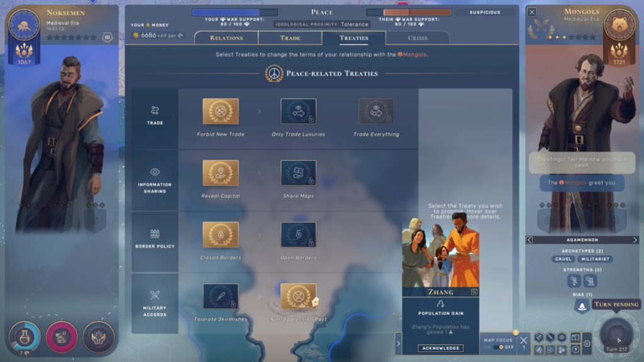Click the sword hexagon map filter
This screenshot has width=644, height=362.
point(550,337)
